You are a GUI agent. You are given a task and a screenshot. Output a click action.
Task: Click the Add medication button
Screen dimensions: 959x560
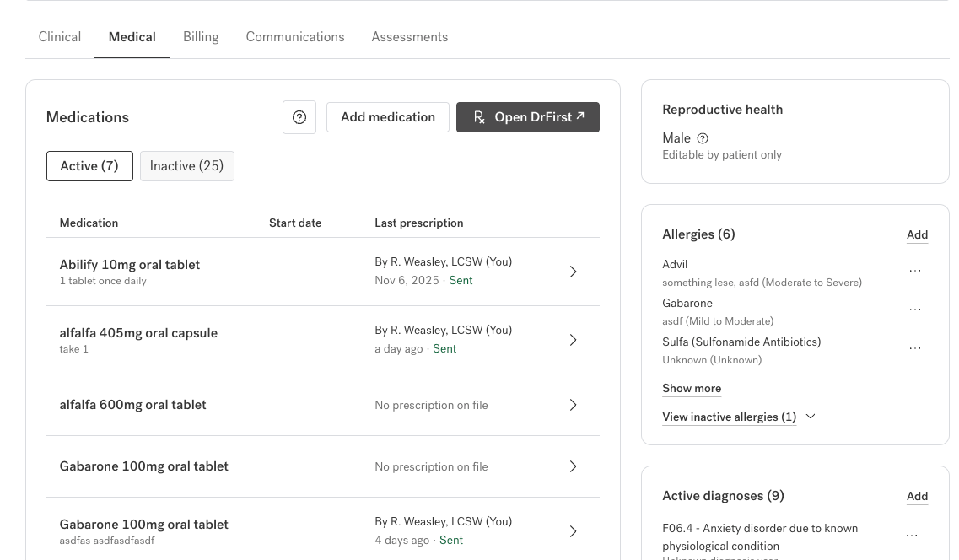point(388,117)
